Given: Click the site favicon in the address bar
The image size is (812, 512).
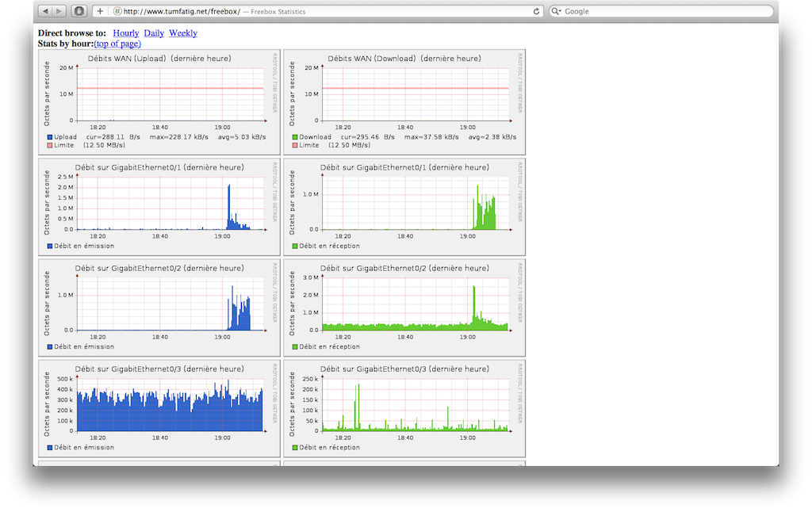Looking at the screenshot, I should click(x=117, y=11).
